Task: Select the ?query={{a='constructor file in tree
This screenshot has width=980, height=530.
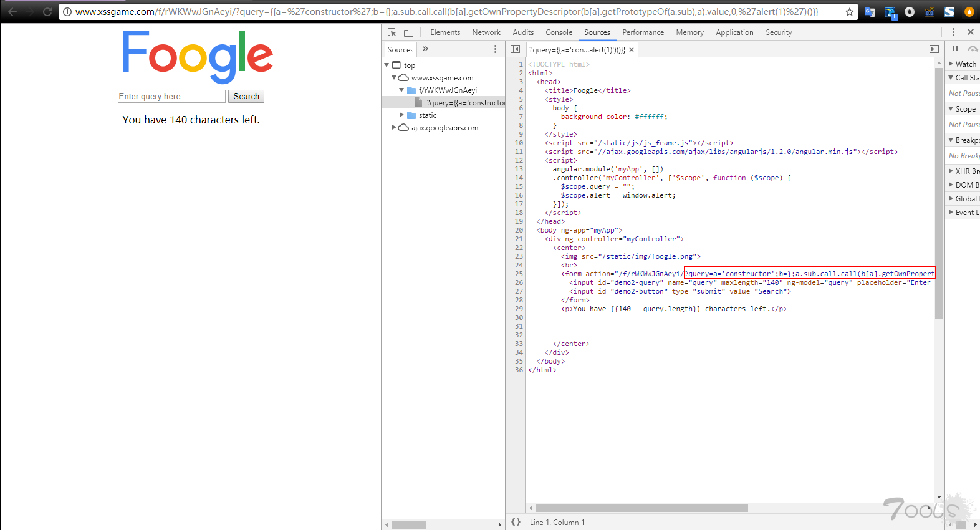Action: click(443, 102)
